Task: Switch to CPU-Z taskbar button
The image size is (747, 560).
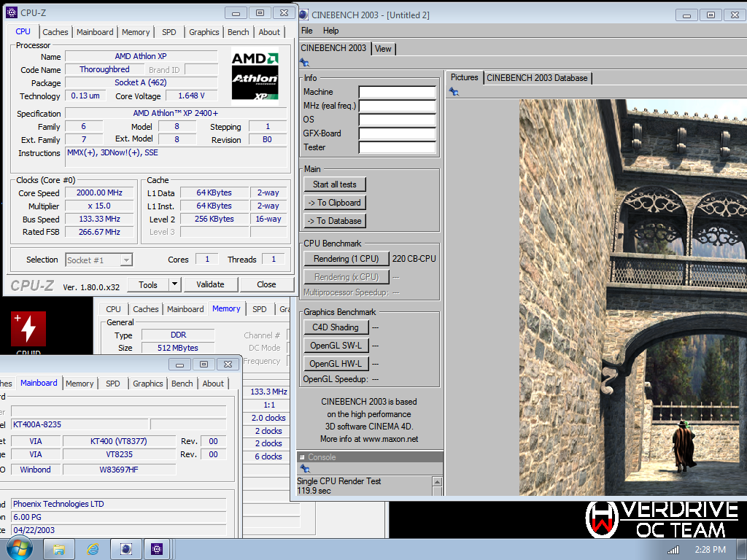Action: (157, 550)
